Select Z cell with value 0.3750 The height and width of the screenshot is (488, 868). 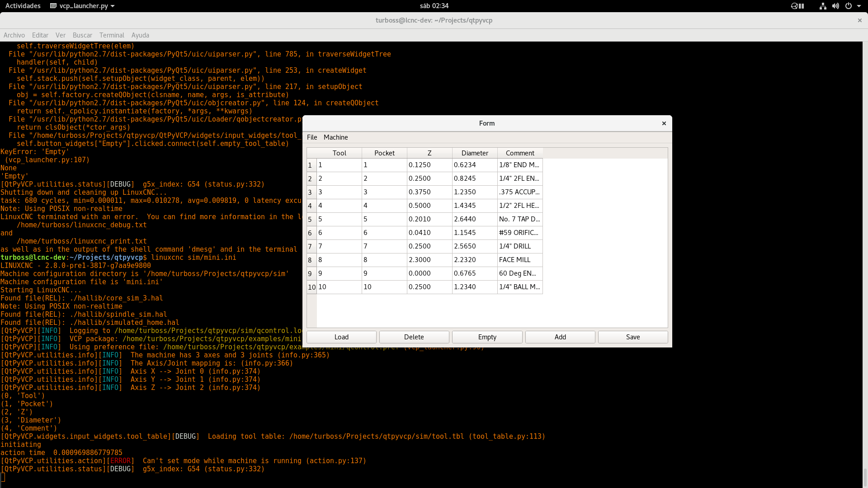[429, 192]
